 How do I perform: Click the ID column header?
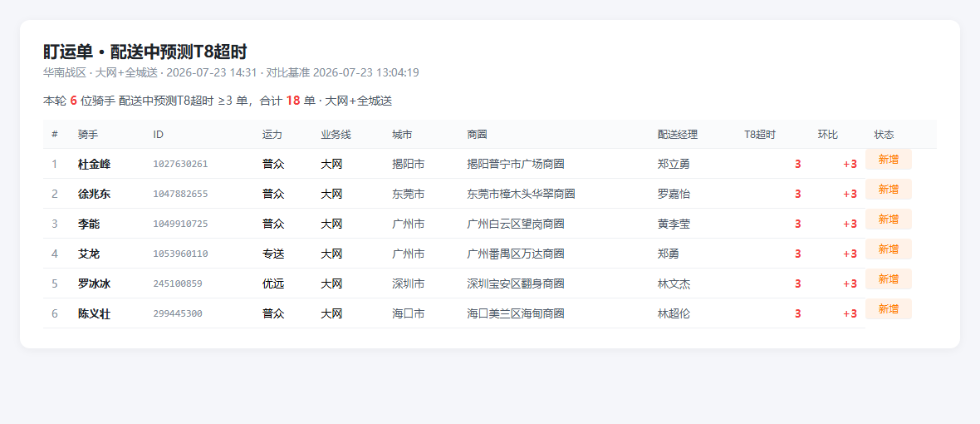pos(158,135)
